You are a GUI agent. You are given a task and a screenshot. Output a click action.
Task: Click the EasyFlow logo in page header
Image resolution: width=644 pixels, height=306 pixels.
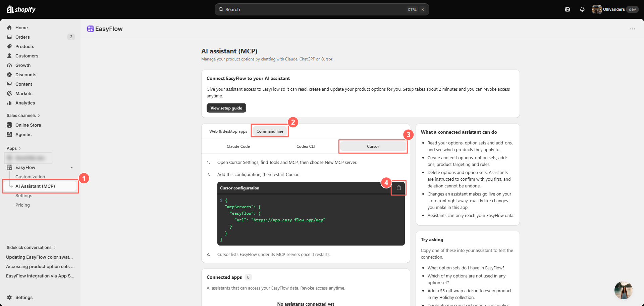(90, 29)
